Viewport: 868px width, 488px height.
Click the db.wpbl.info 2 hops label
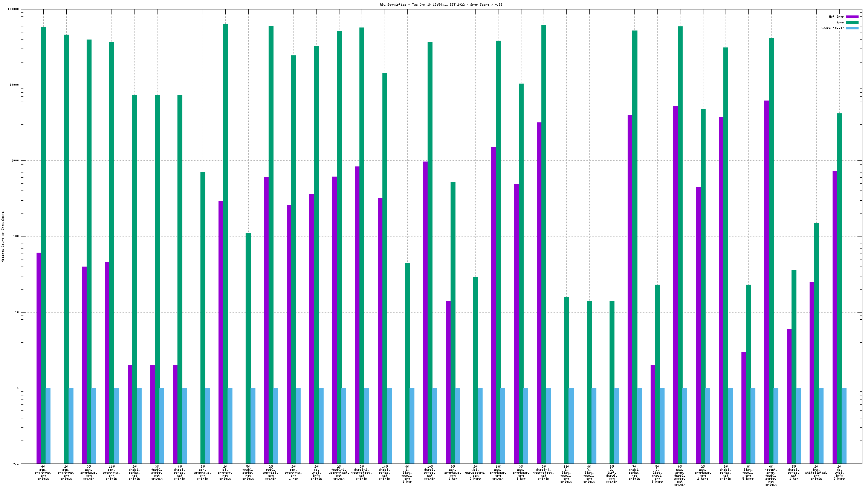point(839,473)
